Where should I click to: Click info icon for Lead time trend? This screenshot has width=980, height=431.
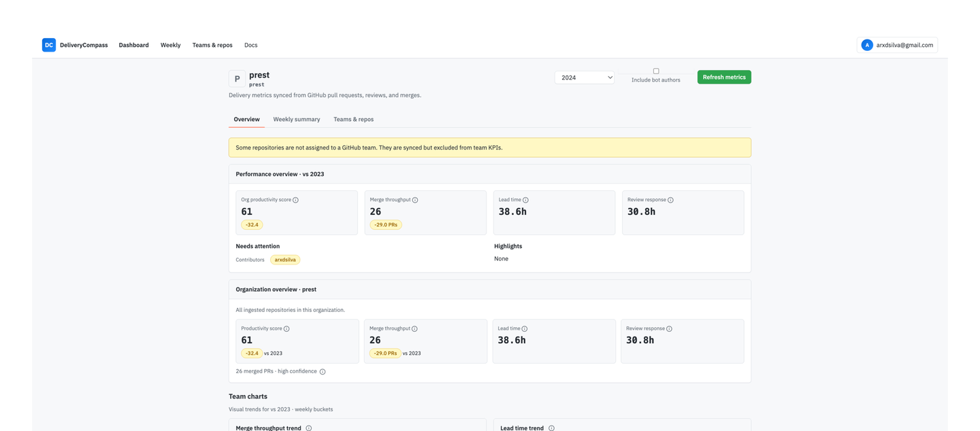click(551, 428)
